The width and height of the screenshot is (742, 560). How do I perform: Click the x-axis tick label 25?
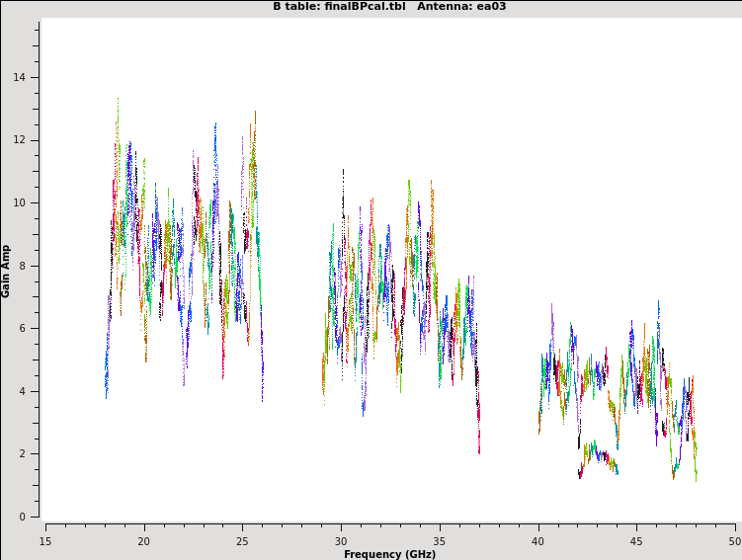pyautogui.click(x=242, y=541)
